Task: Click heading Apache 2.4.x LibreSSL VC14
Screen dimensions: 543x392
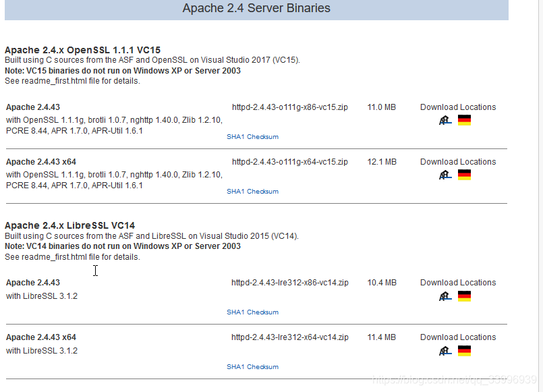Action: click(x=69, y=226)
